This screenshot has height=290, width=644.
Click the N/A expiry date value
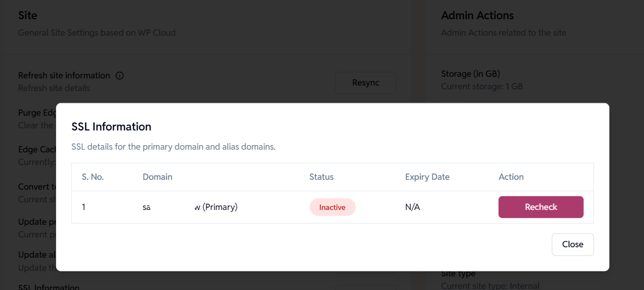[412, 207]
